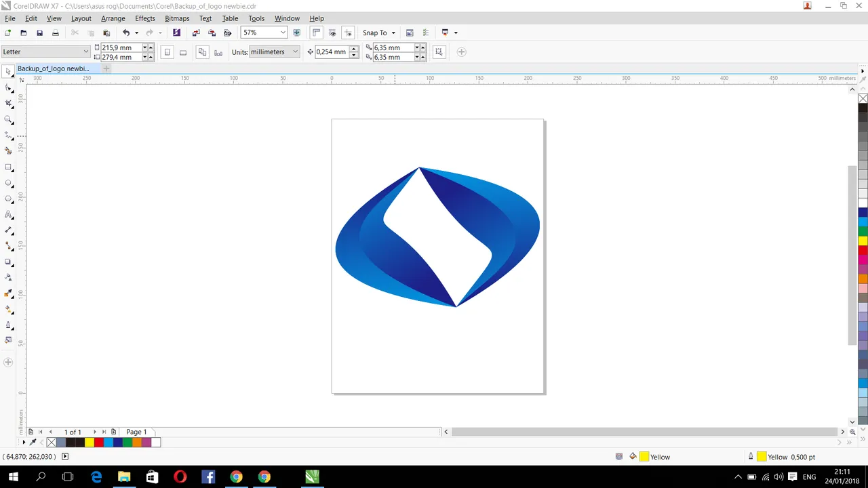The height and width of the screenshot is (488, 868).
Task: Select the Connector line tool
Action: [x=8, y=246]
